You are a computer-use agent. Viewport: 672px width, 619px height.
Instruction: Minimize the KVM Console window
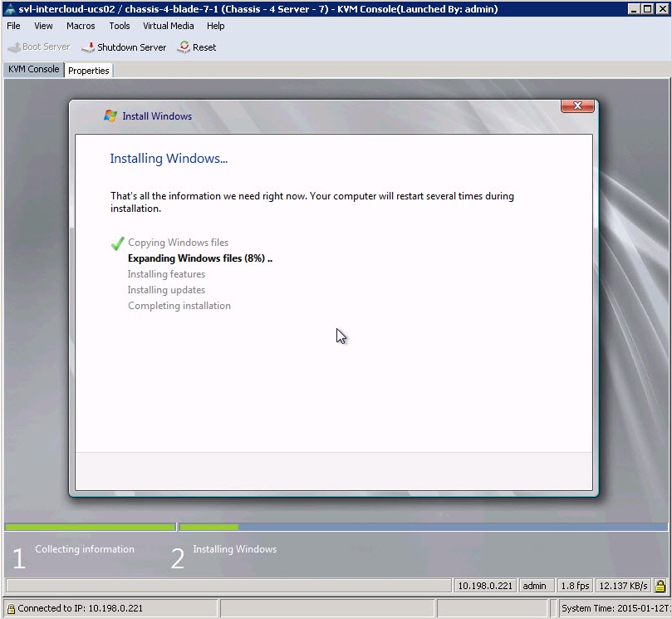[634, 9]
